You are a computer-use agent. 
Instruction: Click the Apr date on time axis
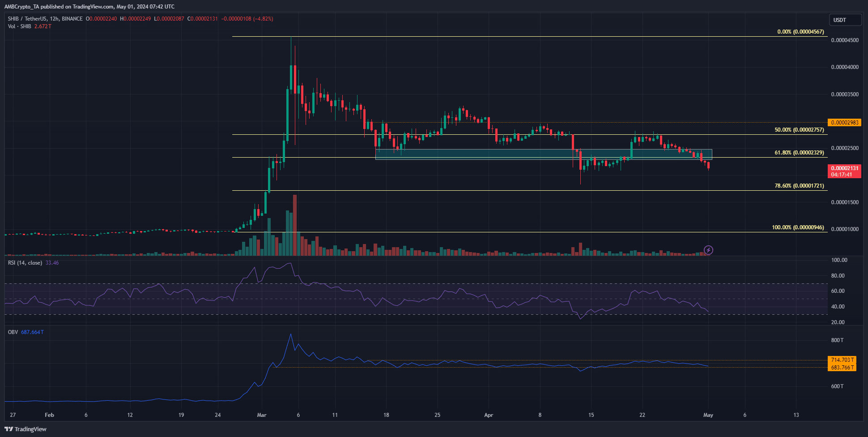coord(489,415)
